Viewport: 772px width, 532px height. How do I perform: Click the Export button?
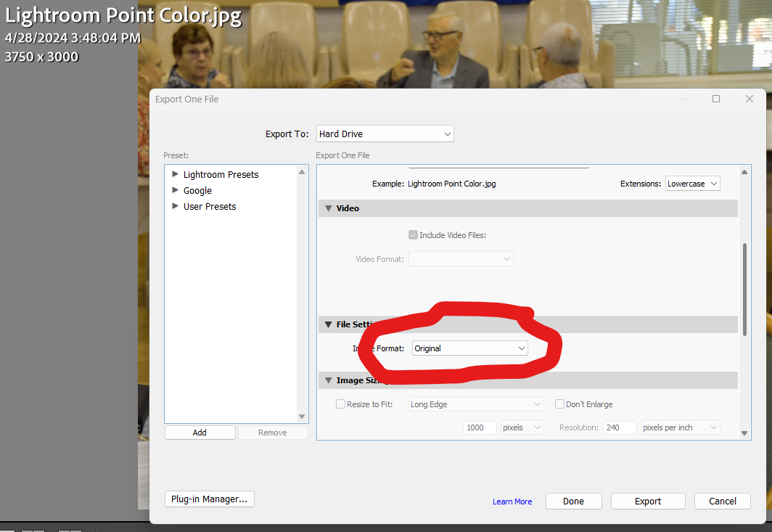[x=647, y=501]
